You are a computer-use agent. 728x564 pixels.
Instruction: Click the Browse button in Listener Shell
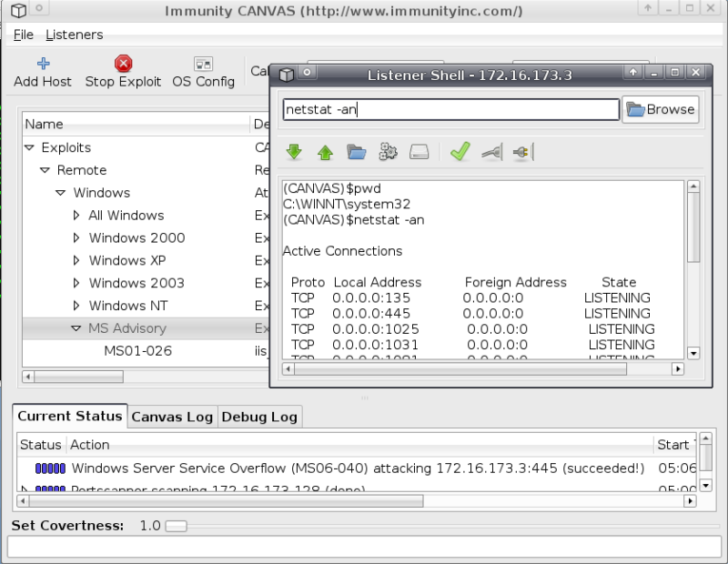[661, 109]
